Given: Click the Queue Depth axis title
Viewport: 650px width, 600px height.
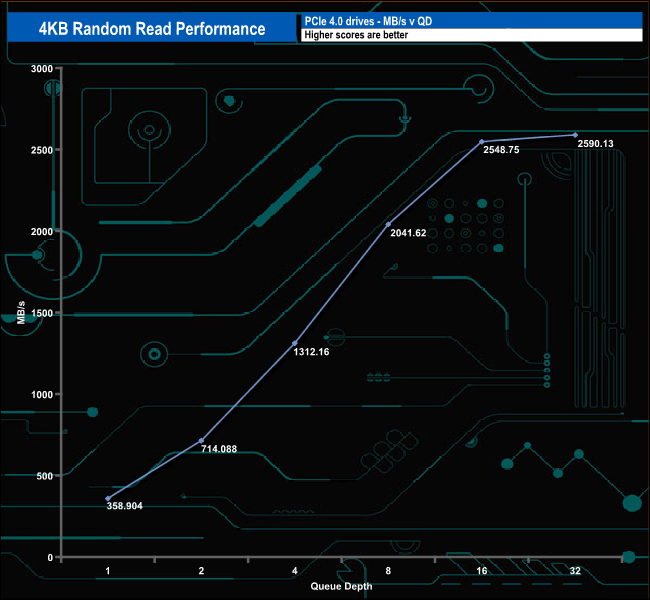Looking at the screenshot, I should click(341, 586).
